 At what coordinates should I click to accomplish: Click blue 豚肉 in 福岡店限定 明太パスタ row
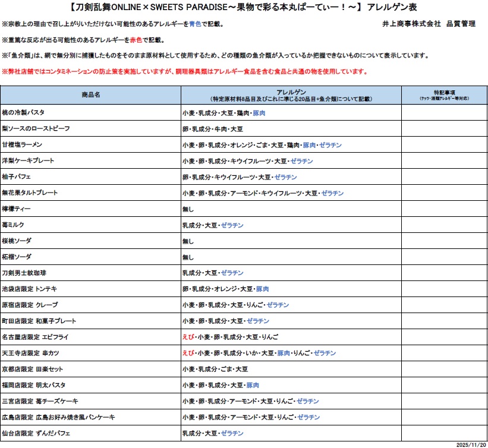[x=253, y=385]
